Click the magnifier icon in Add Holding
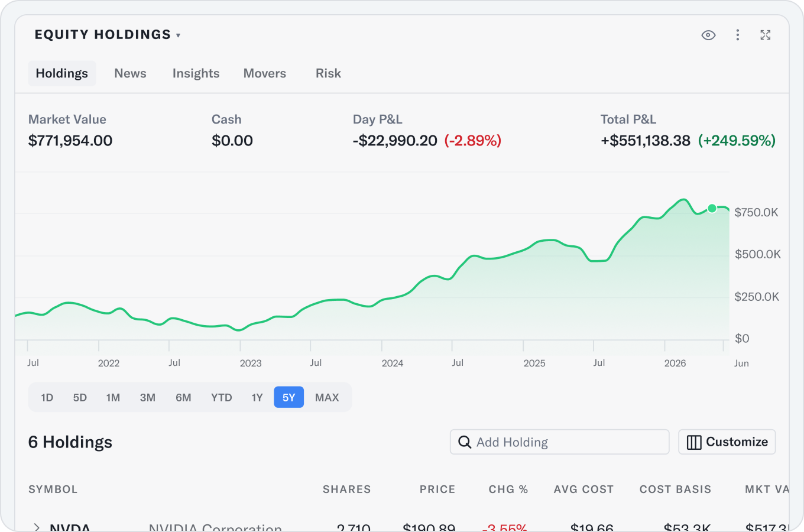Viewport: 804px width, 532px height. [x=465, y=442]
